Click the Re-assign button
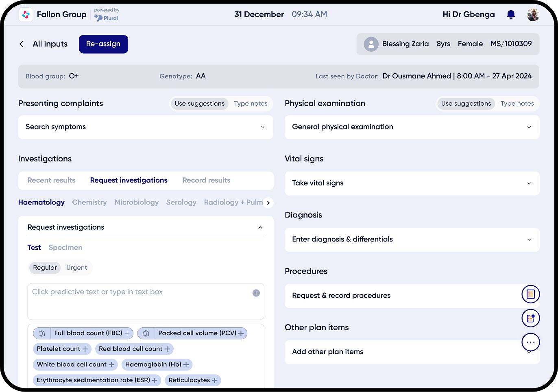 (103, 44)
